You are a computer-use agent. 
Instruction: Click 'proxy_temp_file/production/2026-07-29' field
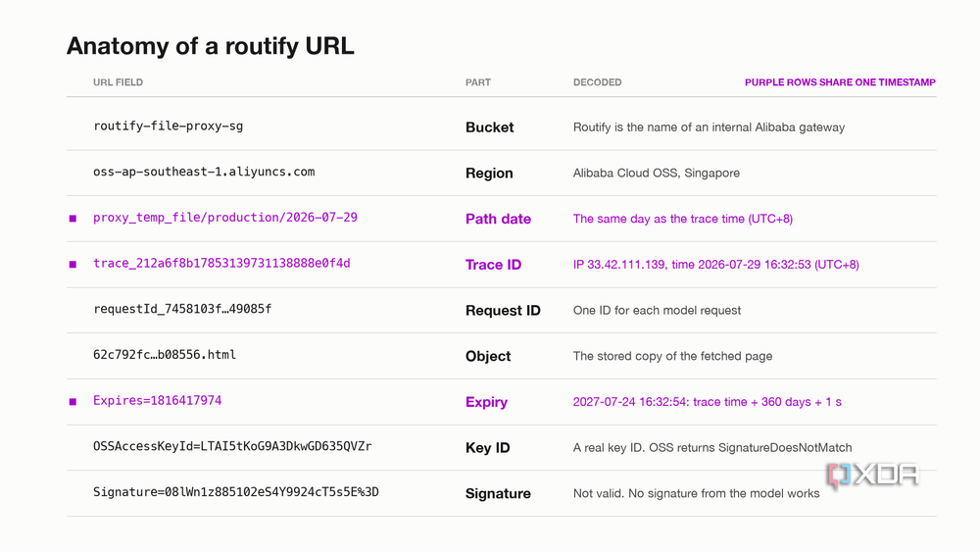pyautogui.click(x=225, y=218)
